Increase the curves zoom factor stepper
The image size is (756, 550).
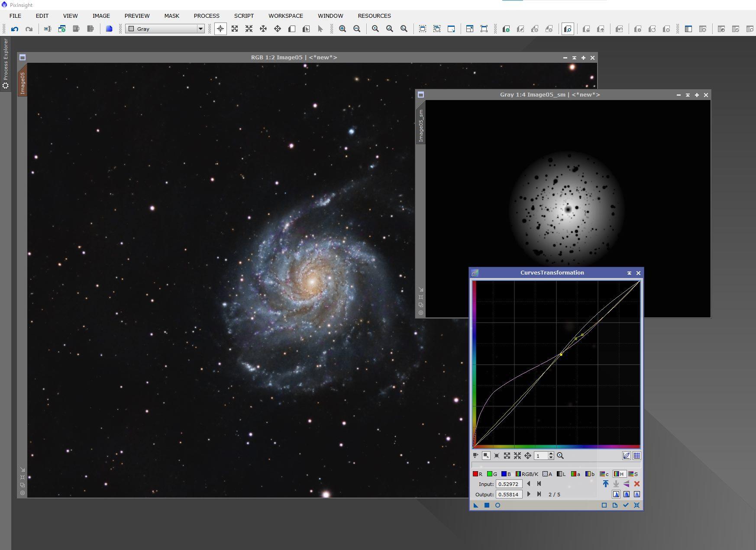[x=551, y=453]
